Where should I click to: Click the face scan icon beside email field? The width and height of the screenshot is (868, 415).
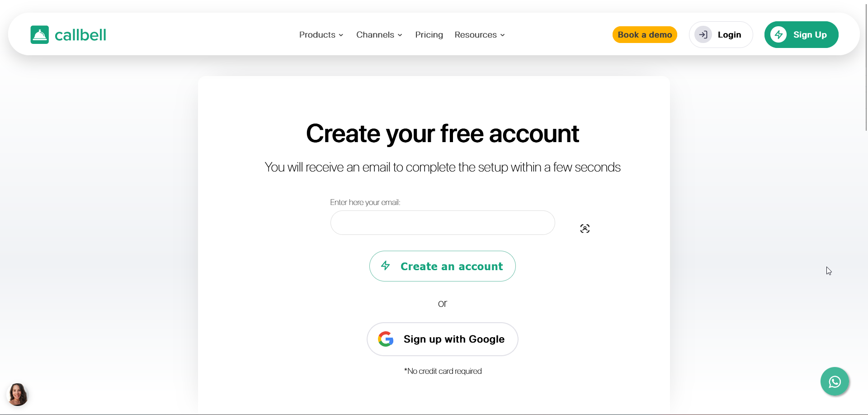[585, 229]
